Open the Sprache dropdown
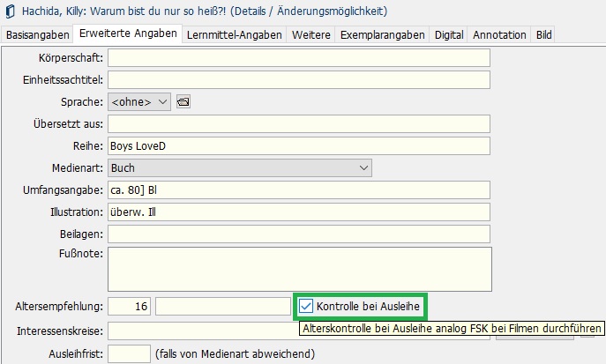This screenshot has width=606, height=364. tap(139, 102)
